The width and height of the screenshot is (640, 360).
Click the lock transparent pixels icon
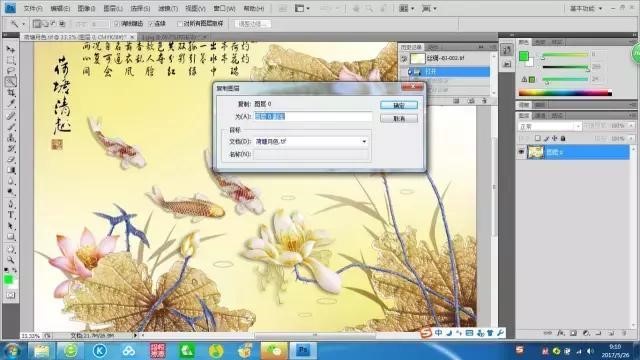click(x=538, y=139)
